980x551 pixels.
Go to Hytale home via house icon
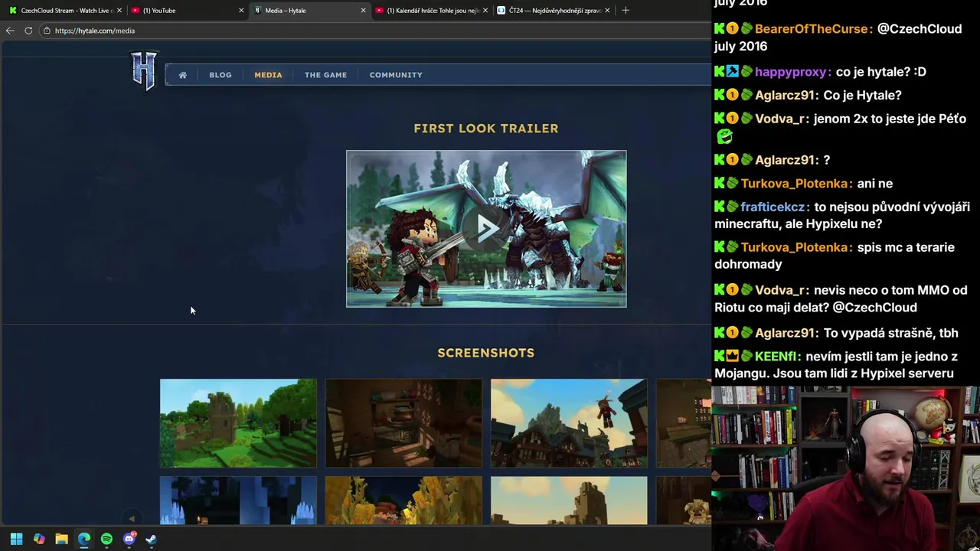pos(182,75)
